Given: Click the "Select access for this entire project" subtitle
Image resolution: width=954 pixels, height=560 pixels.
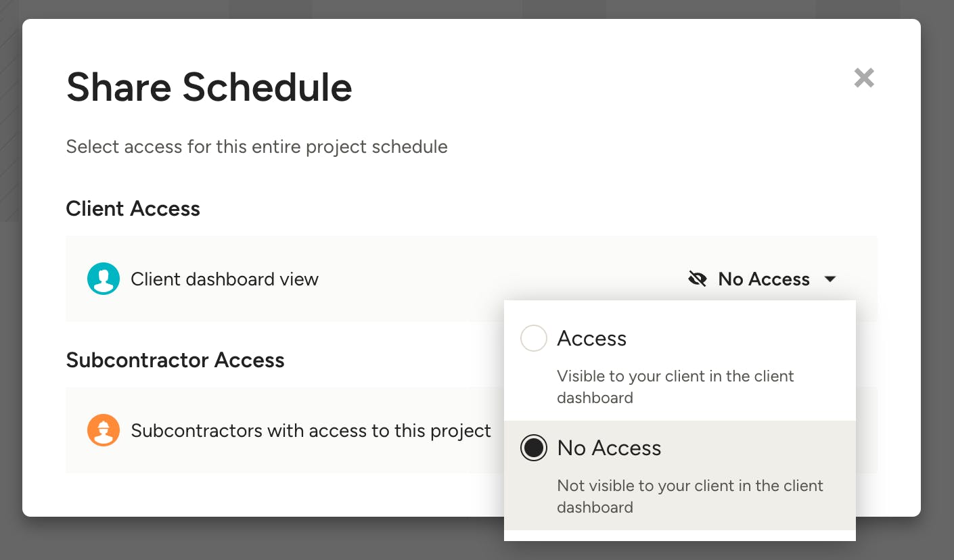Looking at the screenshot, I should (x=256, y=147).
